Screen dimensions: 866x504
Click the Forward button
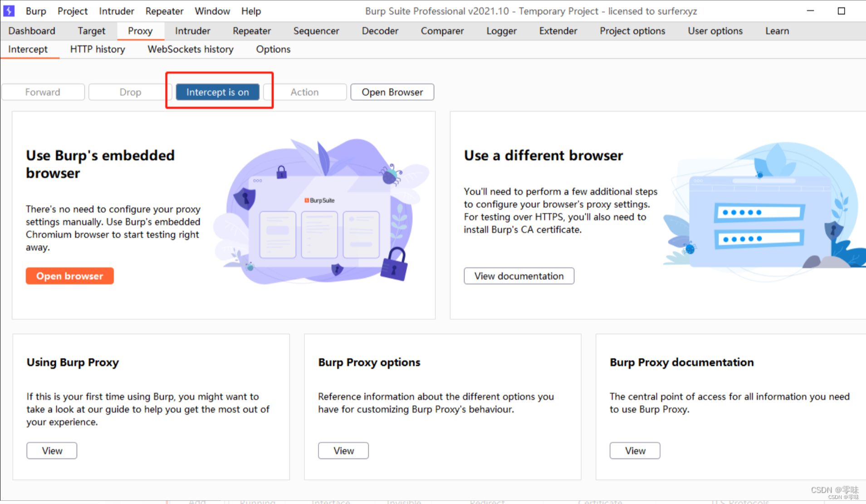pyautogui.click(x=43, y=92)
